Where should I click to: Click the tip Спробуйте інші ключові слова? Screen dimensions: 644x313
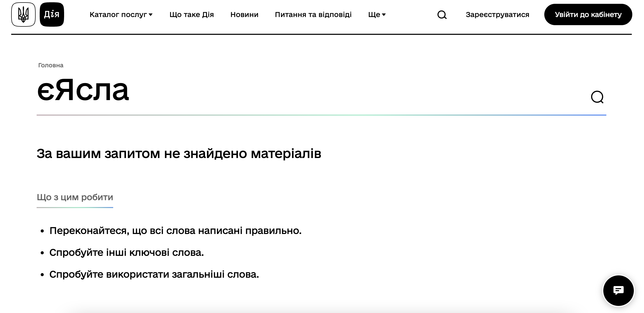(x=126, y=253)
